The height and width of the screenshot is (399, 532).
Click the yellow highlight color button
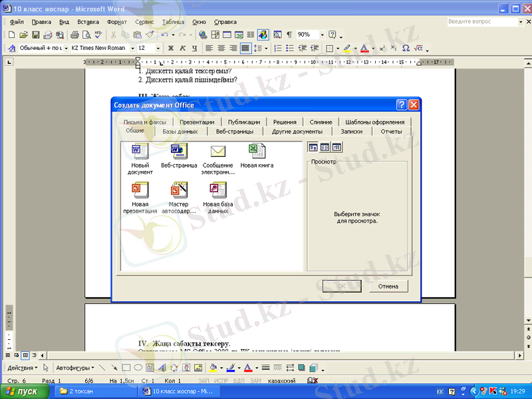pyautogui.click(x=346, y=49)
